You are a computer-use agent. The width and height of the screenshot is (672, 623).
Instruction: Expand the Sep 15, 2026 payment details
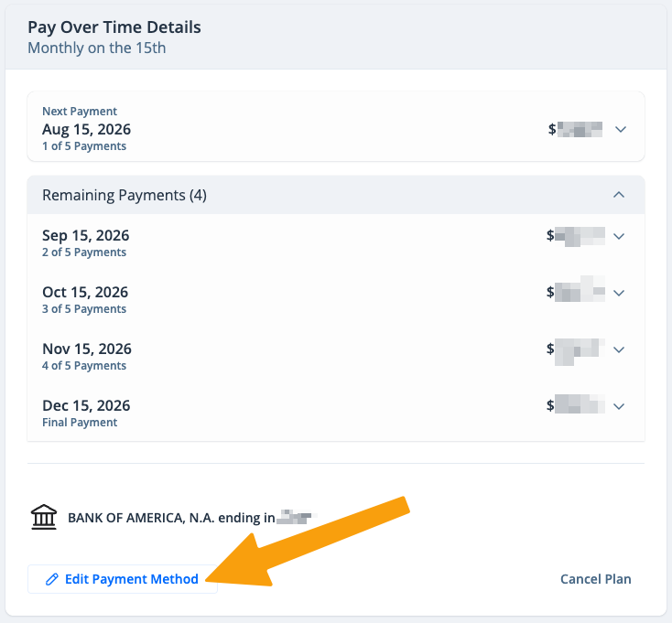(x=618, y=236)
